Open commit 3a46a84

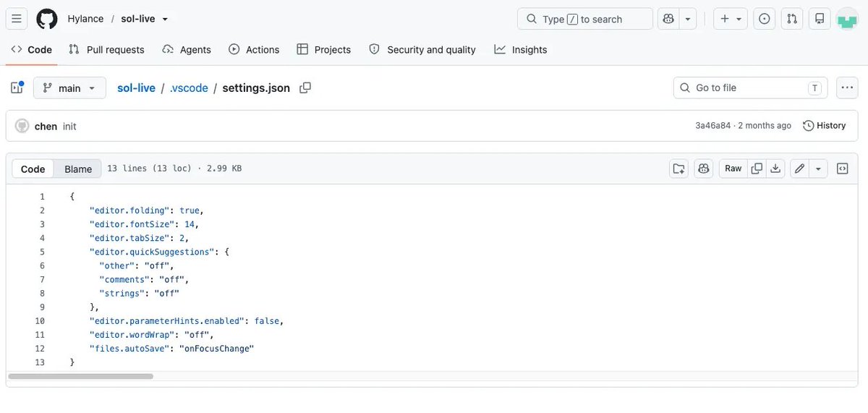(712, 126)
